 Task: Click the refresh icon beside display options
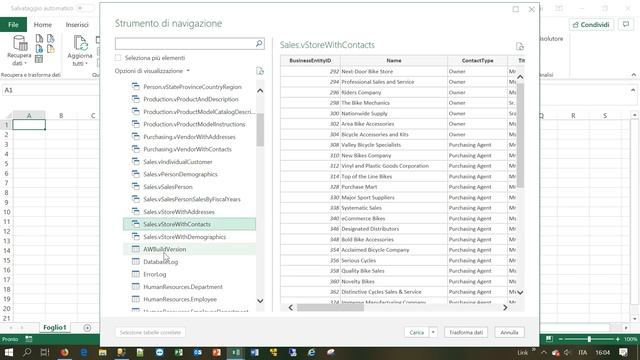point(260,71)
